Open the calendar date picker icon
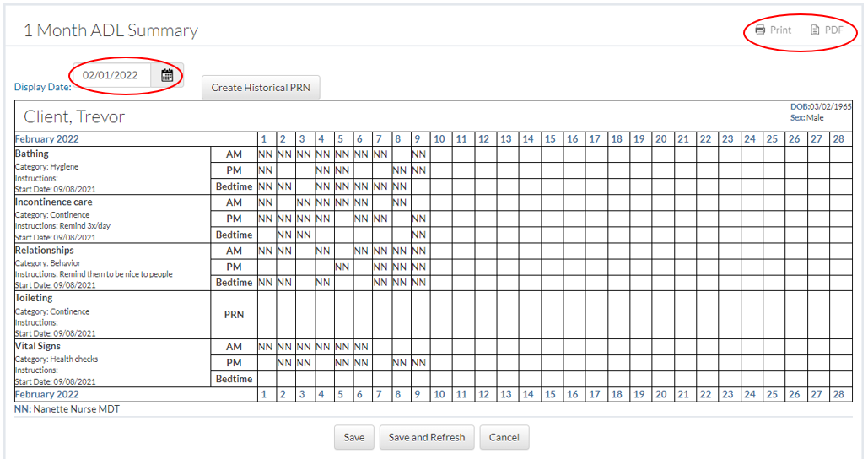This screenshot has height=459, width=868. (x=167, y=75)
